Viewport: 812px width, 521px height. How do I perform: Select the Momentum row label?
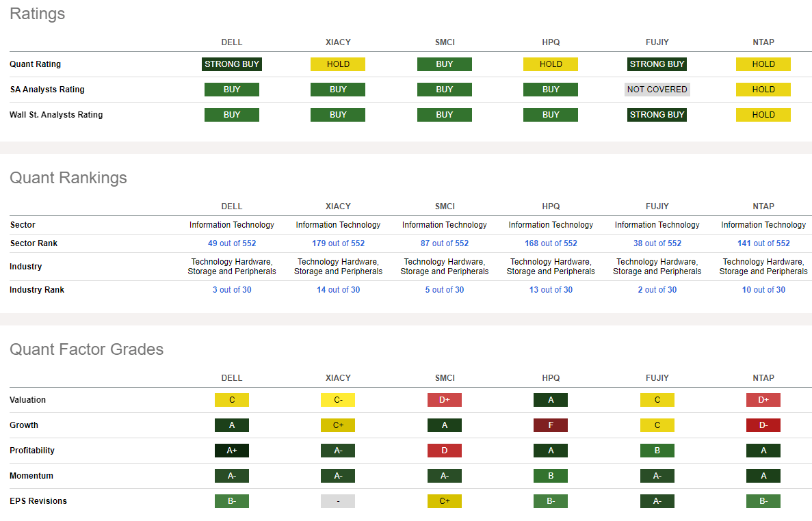pos(31,476)
